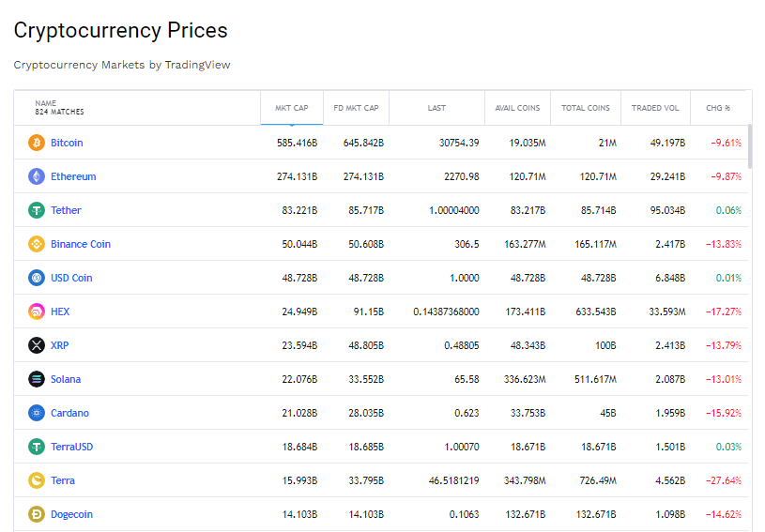Viewport: 765px width, 532px height.
Task: Click Terra's change value -27.64%
Action: (724, 480)
